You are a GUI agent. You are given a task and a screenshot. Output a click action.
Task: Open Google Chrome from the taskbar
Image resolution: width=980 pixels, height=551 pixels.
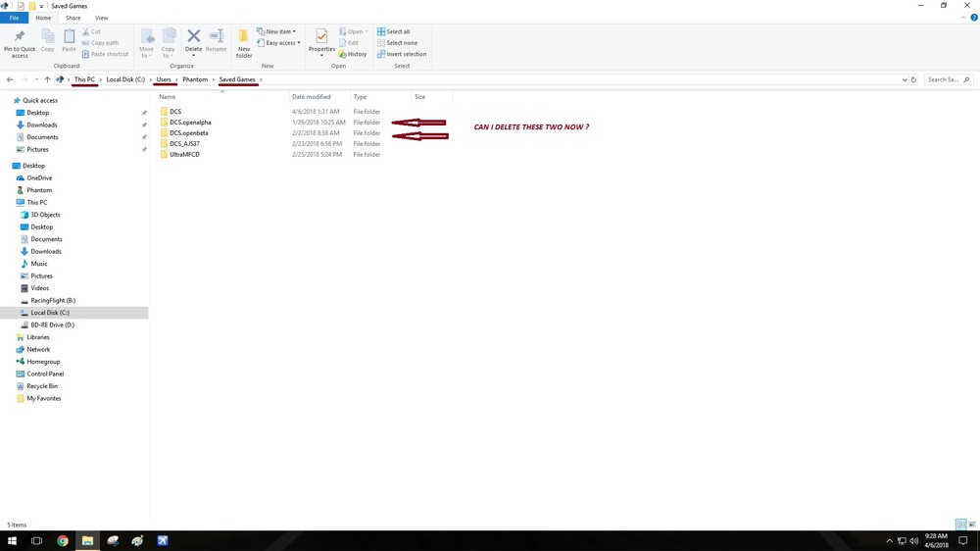[63, 540]
